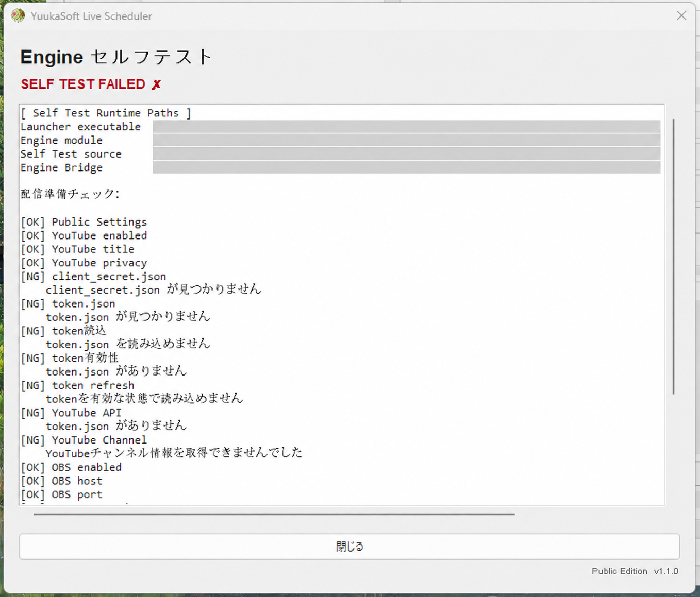Close the YuukaSoft Live Scheduler window
700x597 pixels.
681,16
